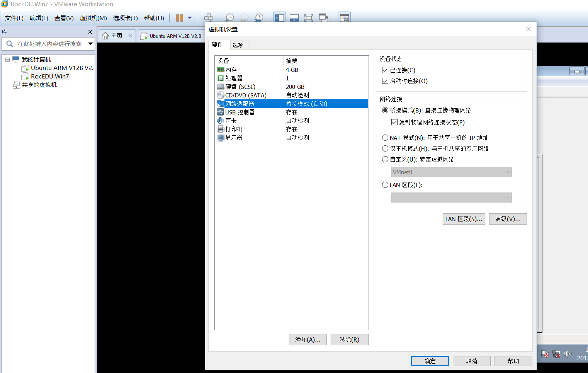
Task: Select RocEDU.Win7 in library tree
Action: [x=50, y=77]
